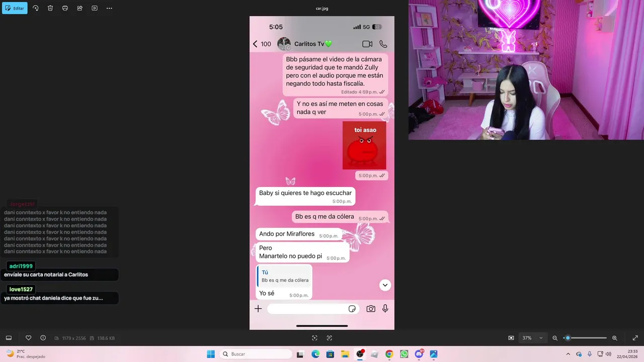Open Discord from the taskbar
The image size is (644, 362).
419,354
